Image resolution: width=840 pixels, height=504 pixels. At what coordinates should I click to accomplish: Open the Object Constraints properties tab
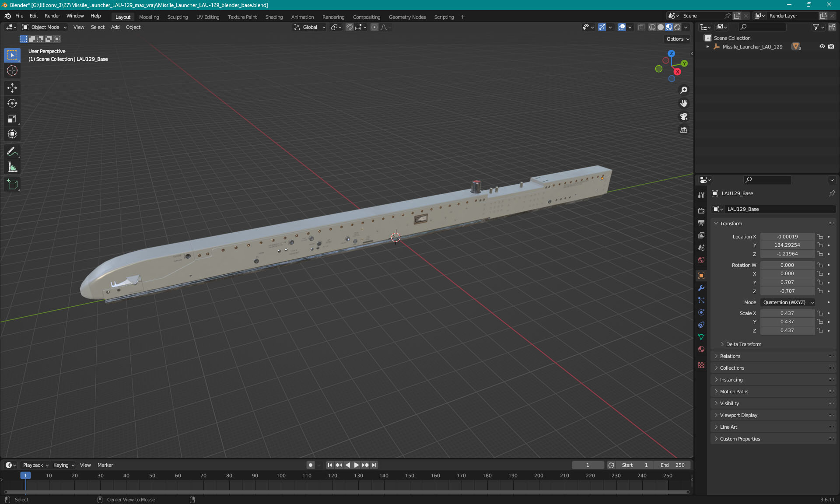tap(701, 325)
